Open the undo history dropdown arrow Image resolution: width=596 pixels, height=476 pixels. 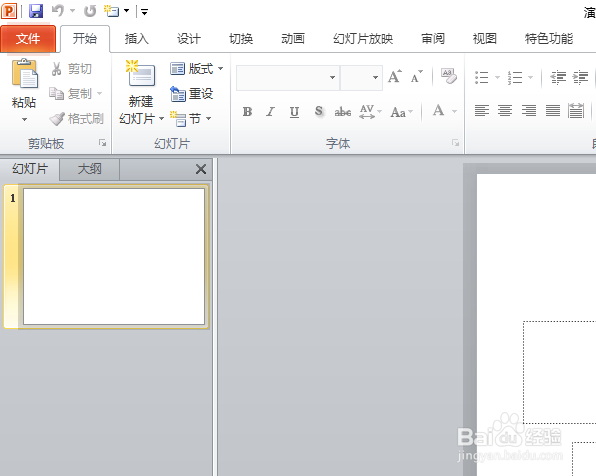coord(72,11)
